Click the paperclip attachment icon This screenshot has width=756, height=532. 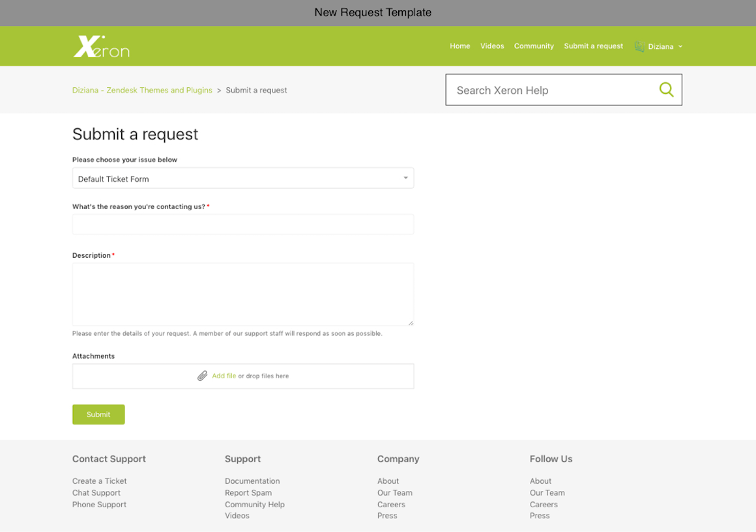[x=203, y=376]
